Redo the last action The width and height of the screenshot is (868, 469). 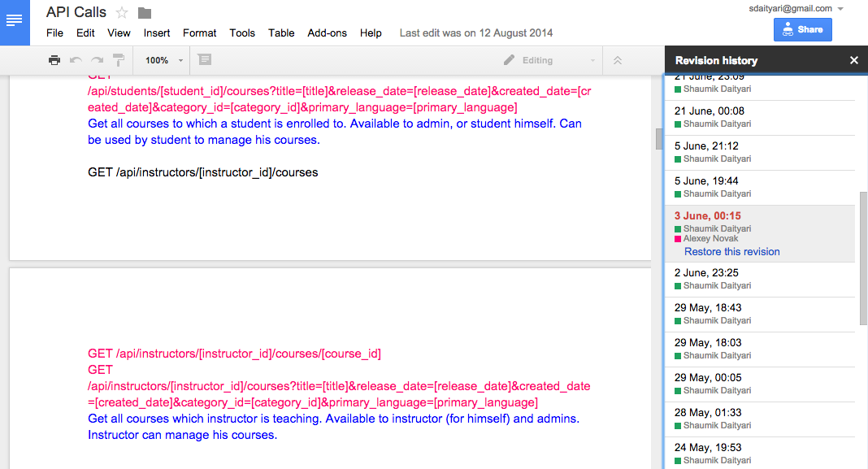98,60
